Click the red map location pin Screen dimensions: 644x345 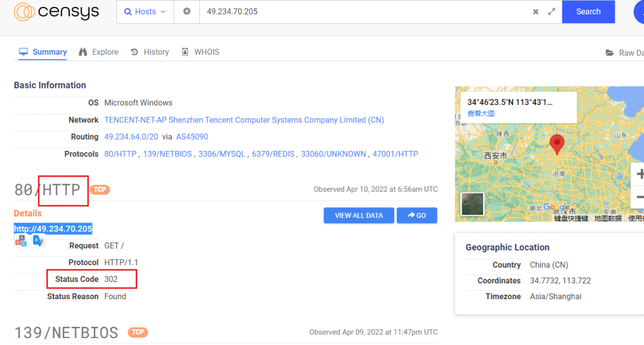tap(557, 144)
